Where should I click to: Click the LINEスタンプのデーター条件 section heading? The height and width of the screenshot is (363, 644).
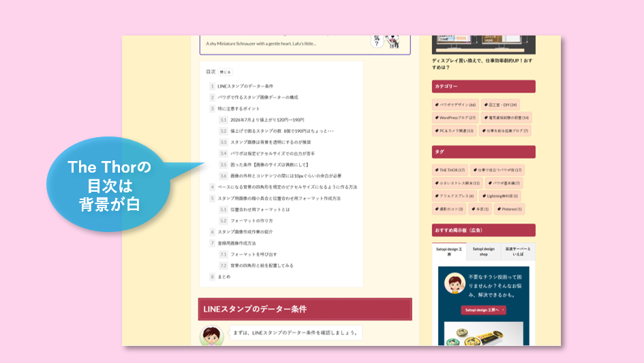(305, 309)
